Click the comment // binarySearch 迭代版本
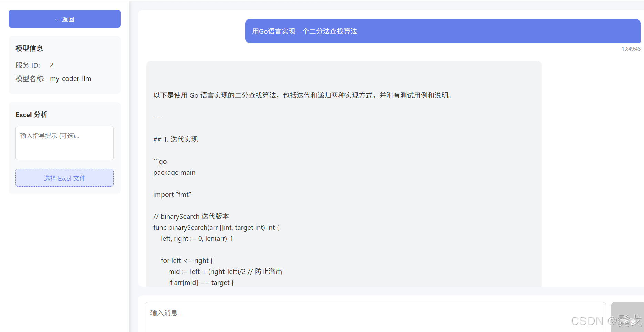This screenshot has height=332, width=644. tap(191, 216)
